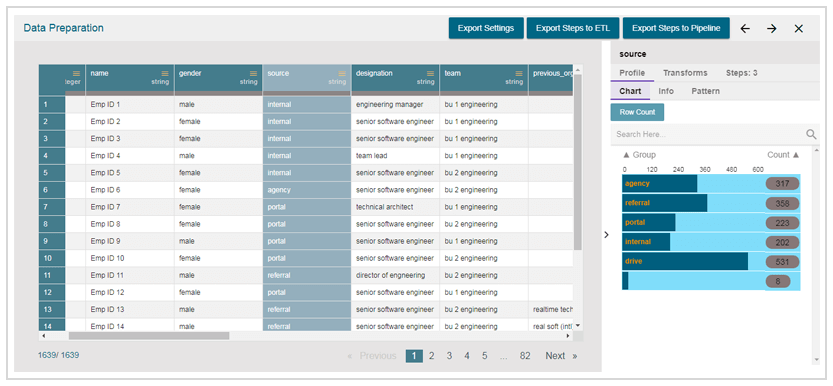Click the cell Emp ID 7
This screenshot has height=386, width=833.
point(130,207)
